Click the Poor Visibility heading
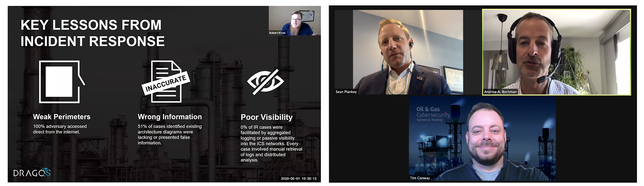Viewport: 644px width, 186px height. click(x=267, y=117)
